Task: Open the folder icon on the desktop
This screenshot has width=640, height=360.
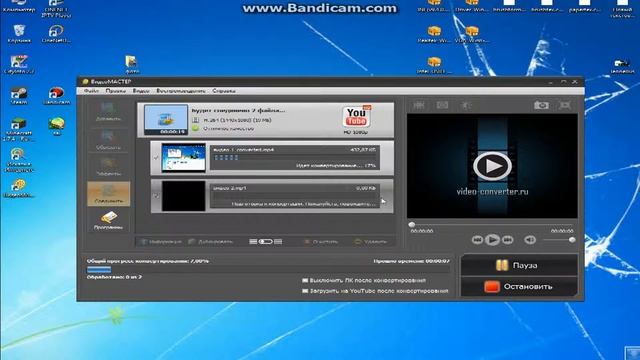Action: (x=131, y=64)
